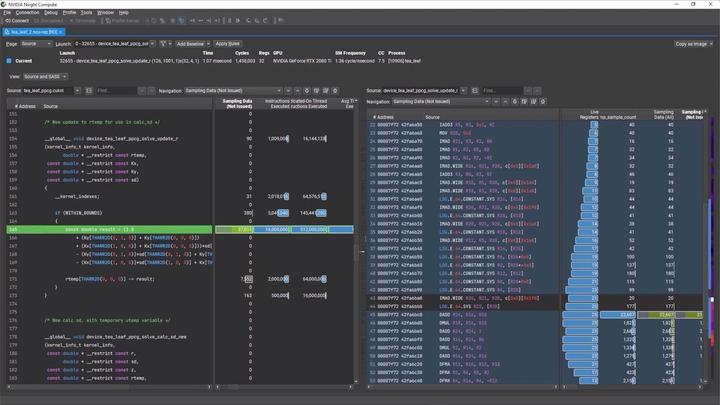This screenshot has height=405, width=720.
Task: Open the Profile menu
Action: click(69, 12)
